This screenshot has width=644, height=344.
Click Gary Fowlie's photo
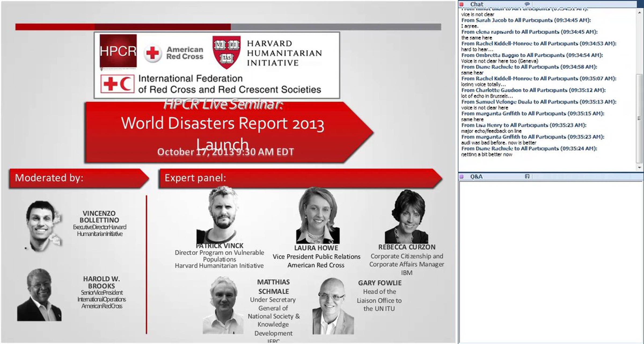click(333, 306)
